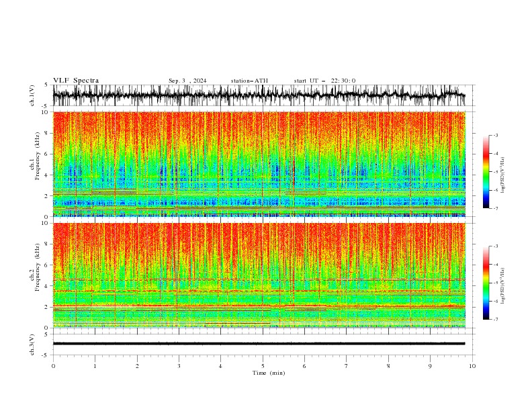532x411 pixels.
Task: Click the time axis tick label '1'
Action: click(x=95, y=366)
